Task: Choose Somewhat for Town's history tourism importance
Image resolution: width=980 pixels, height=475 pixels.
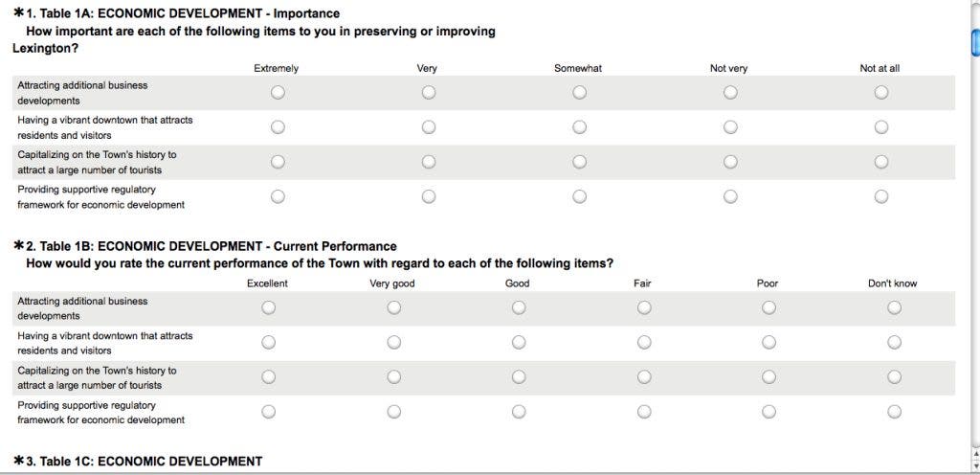Action: 579,162
